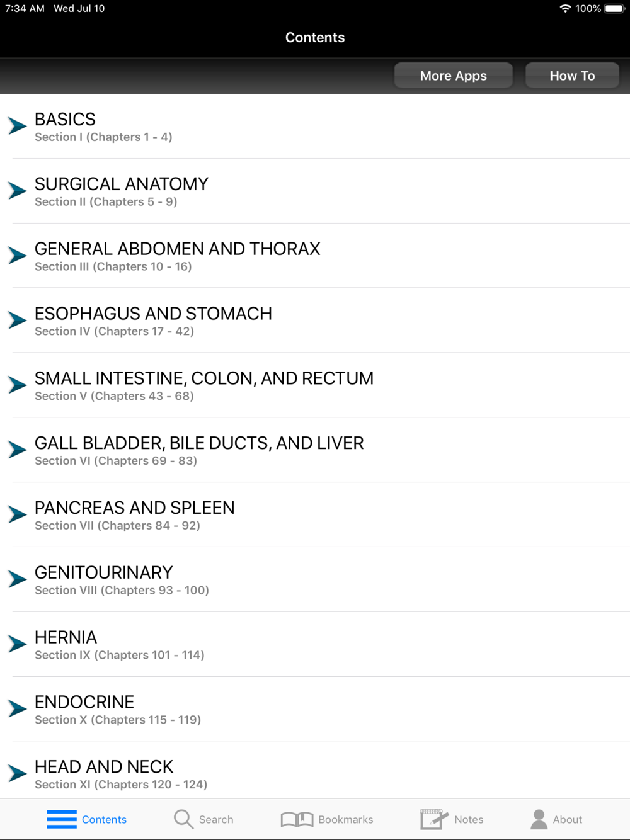The height and width of the screenshot is (840, 630).
Task: Expand the ENDOCRINE section arrow
Action: click(x=17, y=708)
